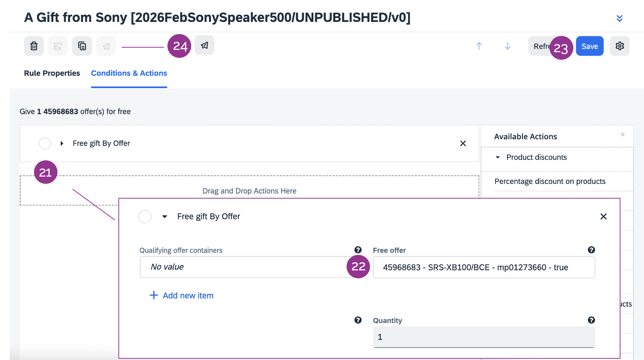This screenshot has height=360, width=644.
Task: Click the Add new item link
Action: pos(182,296)
